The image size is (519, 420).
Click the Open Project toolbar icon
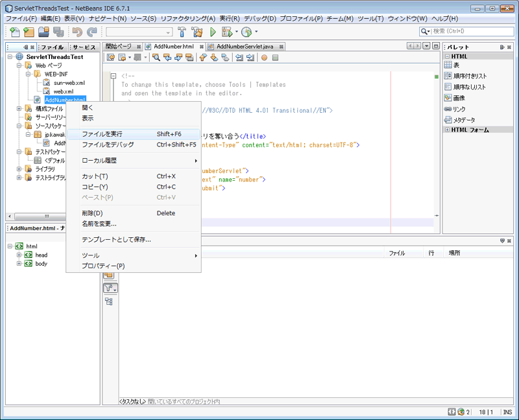tap(43, 32)
